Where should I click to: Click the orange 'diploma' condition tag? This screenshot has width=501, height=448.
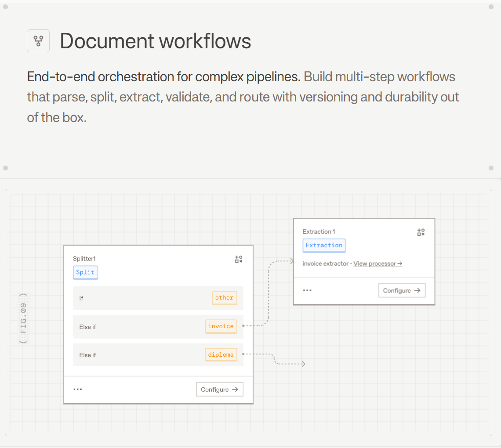coord(221,355)
